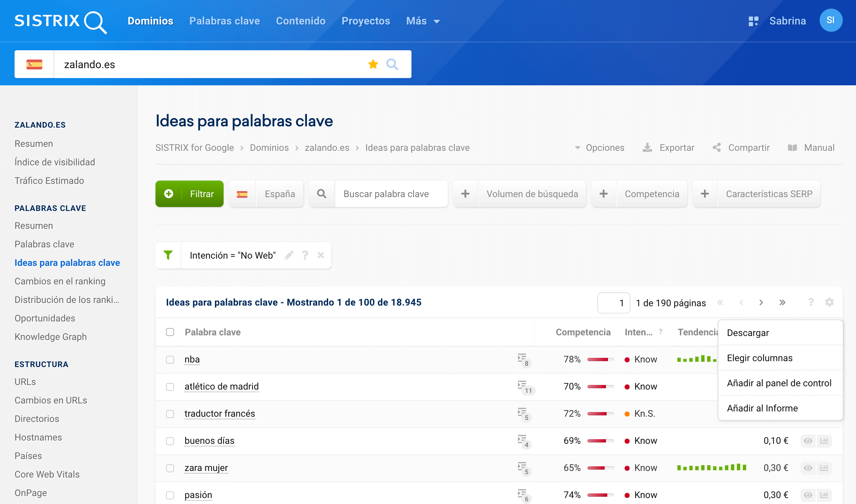Choose Añadir al Informe menu entry

coord(762,408)
